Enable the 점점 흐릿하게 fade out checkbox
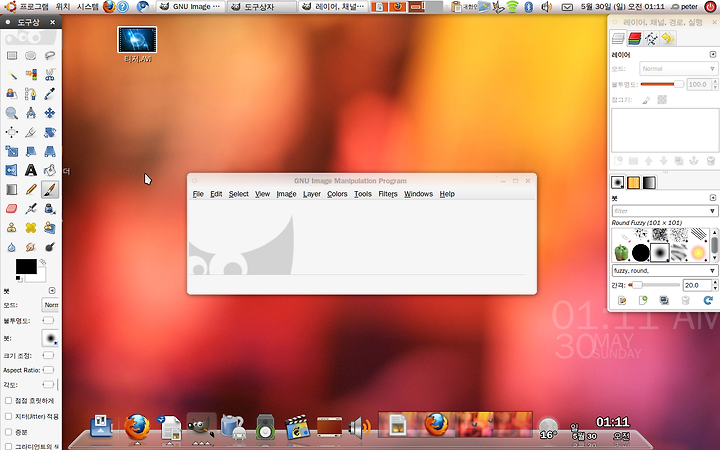720x450 pixels. click(8, 400)
